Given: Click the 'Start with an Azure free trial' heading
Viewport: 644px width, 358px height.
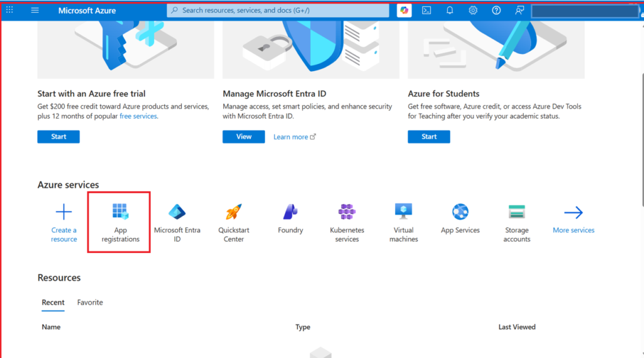Looking at the screenshot, I should point(91,94).
